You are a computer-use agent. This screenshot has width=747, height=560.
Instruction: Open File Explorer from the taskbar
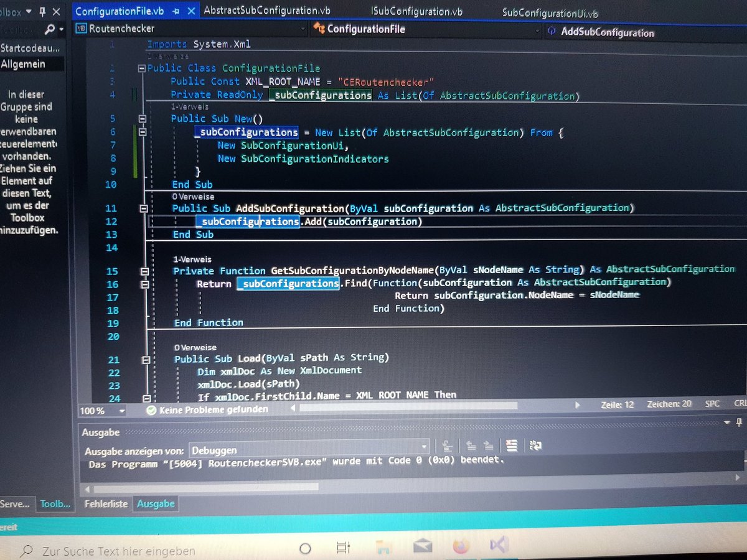click(x=384, y=548)
